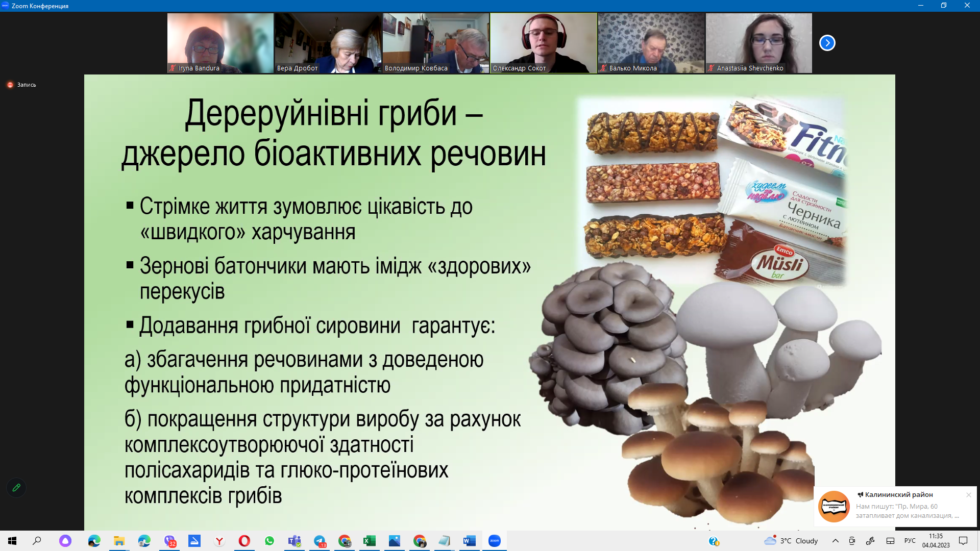Open Excel from the taskbar
Image resolution: width=980 pixels, height=551 pixels.
click(x=369, y=541)
